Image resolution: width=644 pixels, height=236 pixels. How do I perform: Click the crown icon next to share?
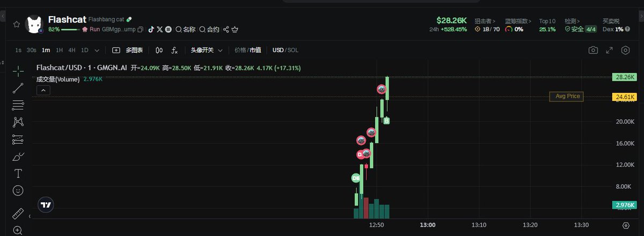235,29
